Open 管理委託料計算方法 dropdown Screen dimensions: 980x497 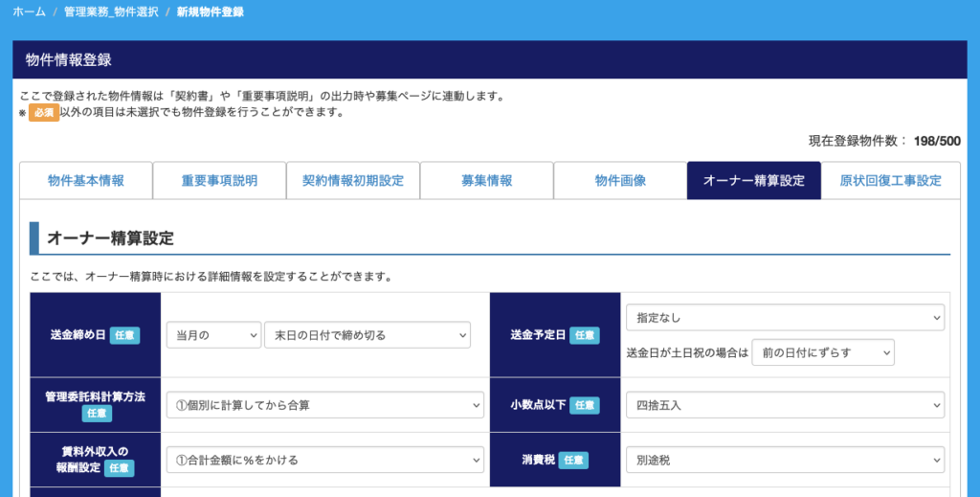click(324, 405)
